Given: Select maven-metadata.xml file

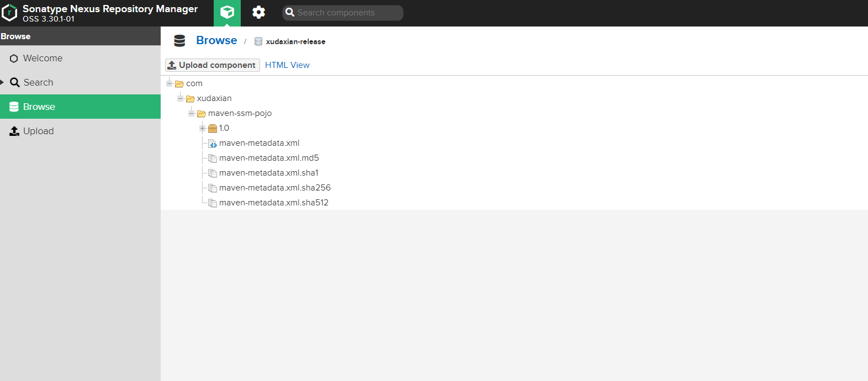Looking at the screenshot, I should [259, 143].
